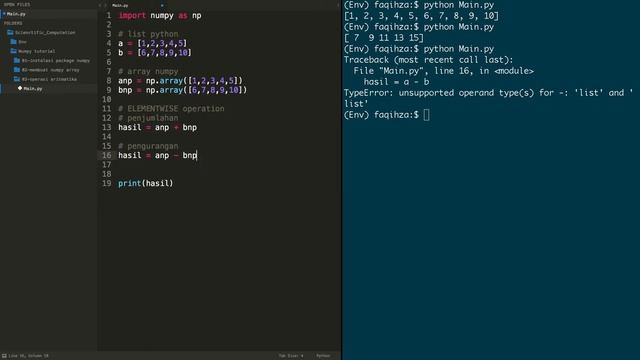Click the Env folder icon
Image resolution: width=640 pixels, height=360 pixels.
coord(13,42)
